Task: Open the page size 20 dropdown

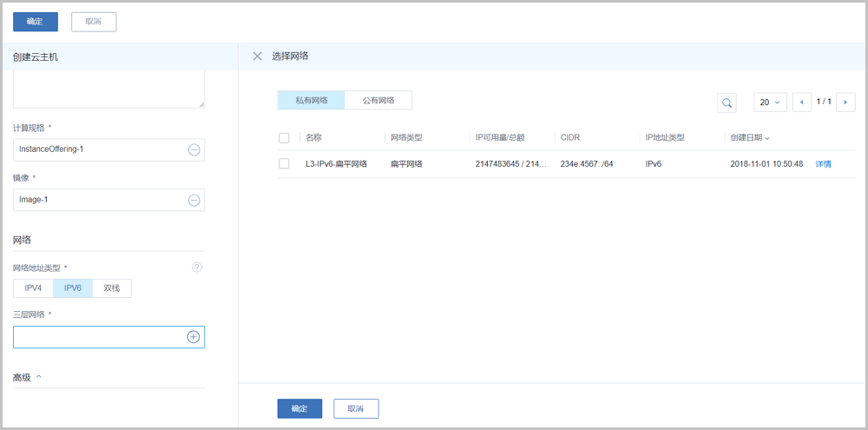Action: pos(770,103)
